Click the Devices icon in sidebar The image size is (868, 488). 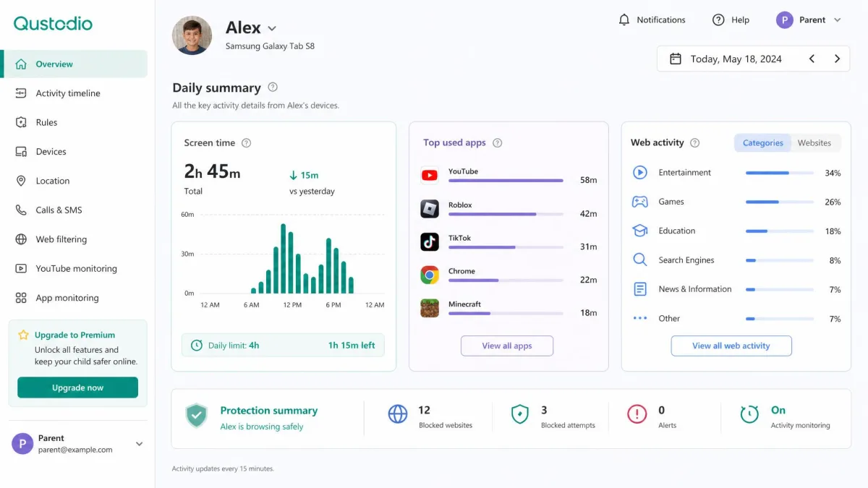pos(22,152)
